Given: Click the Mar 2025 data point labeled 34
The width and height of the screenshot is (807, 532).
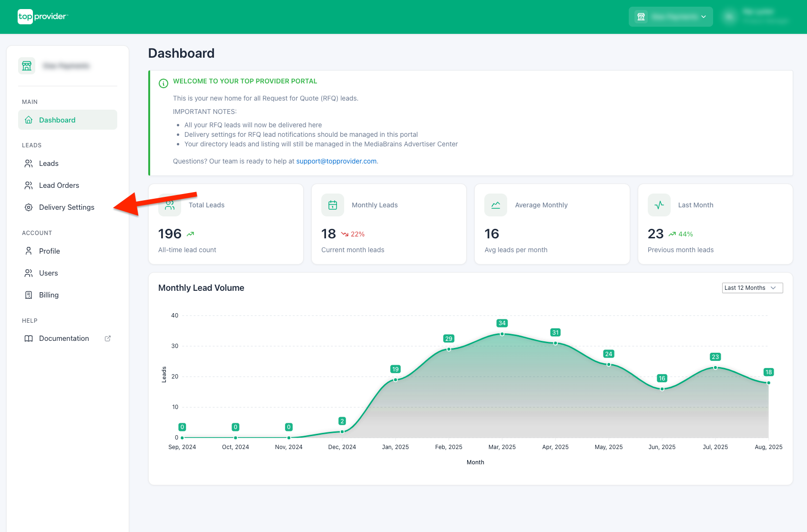Looking at the screenshot, I should coord(502,334).
